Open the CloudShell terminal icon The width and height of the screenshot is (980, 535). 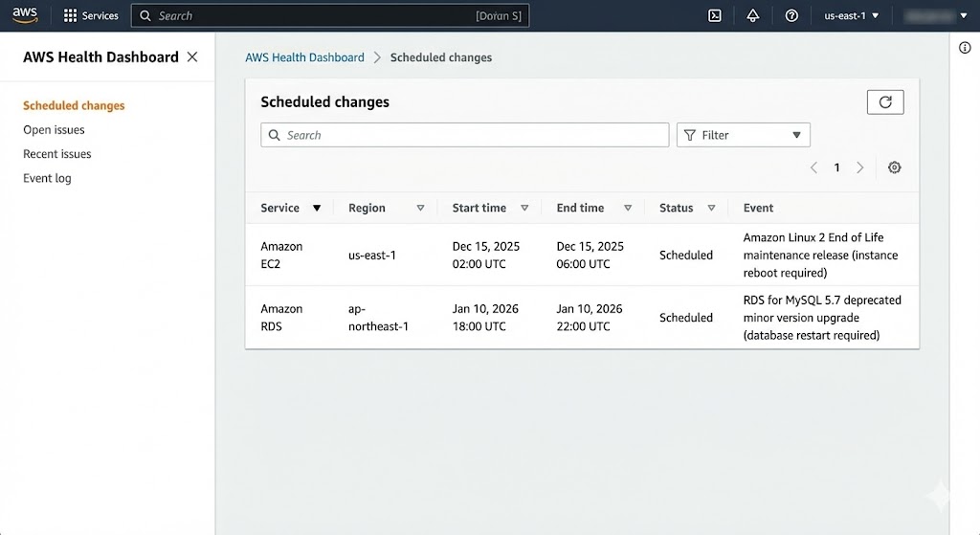714,15
